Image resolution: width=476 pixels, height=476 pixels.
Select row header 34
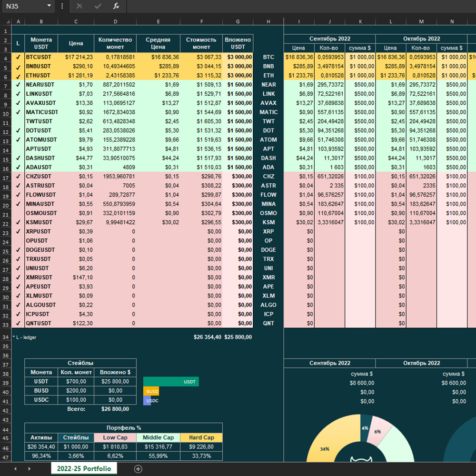click(x=5, y=337)
